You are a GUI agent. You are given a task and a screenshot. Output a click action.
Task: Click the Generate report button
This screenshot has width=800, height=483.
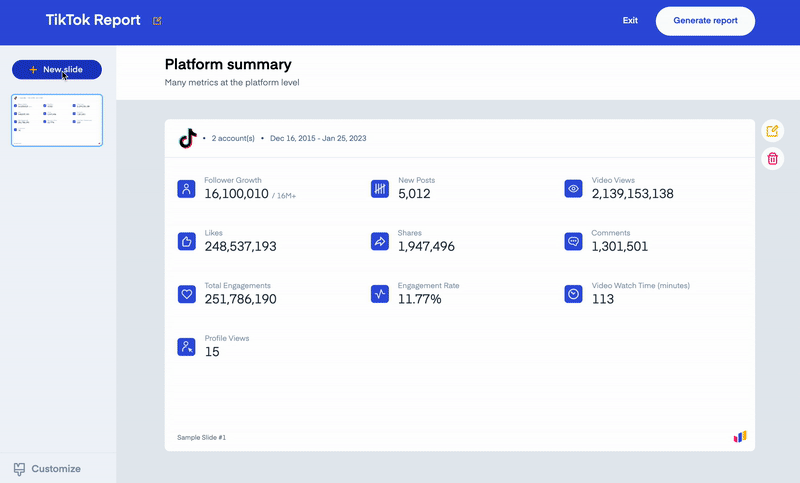click(x=705, y=21)
